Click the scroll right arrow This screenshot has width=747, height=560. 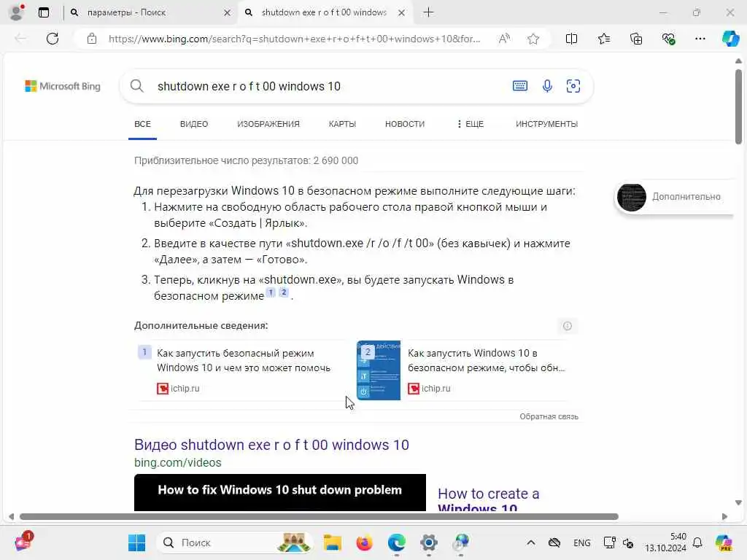724,517
